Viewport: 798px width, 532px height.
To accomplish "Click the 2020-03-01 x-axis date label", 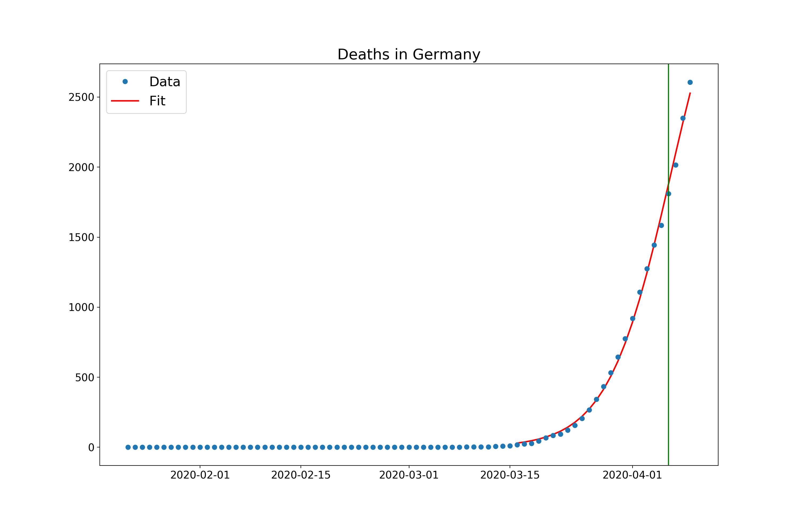I will tap(409, 475).
